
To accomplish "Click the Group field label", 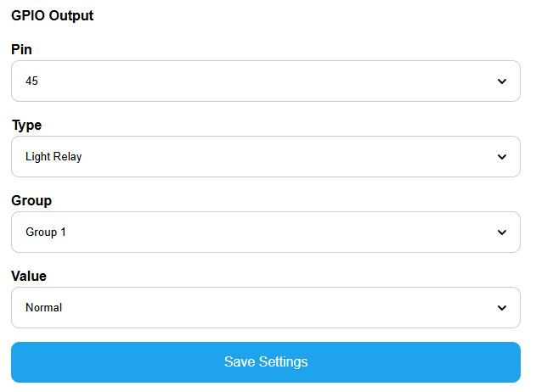I will click(31, 200).
